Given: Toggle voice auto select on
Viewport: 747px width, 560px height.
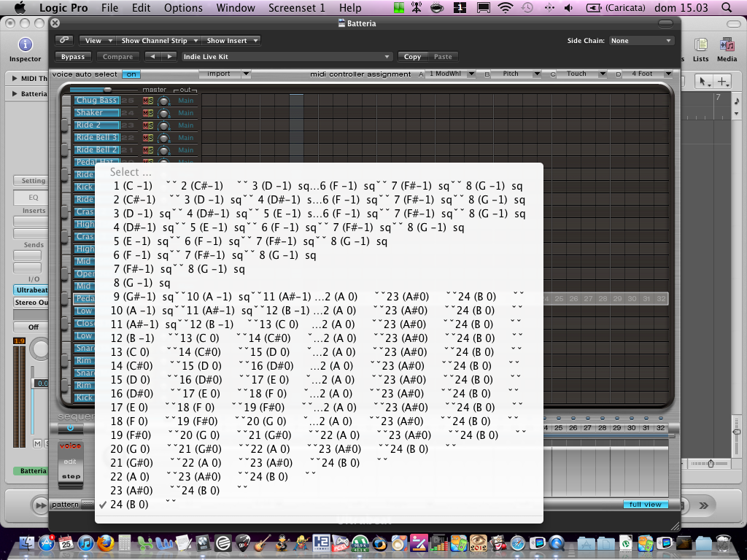Looking at the screenshot, I should (x=131, y=74).
